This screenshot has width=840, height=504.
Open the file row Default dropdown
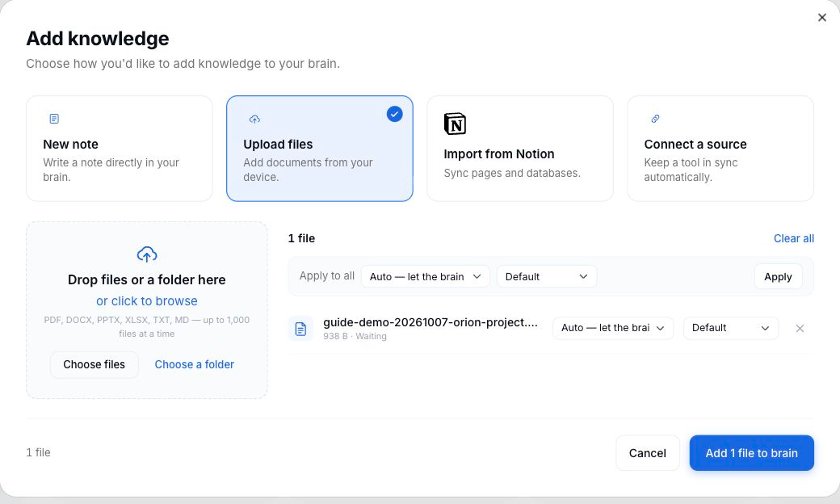(x=731, y=328)
